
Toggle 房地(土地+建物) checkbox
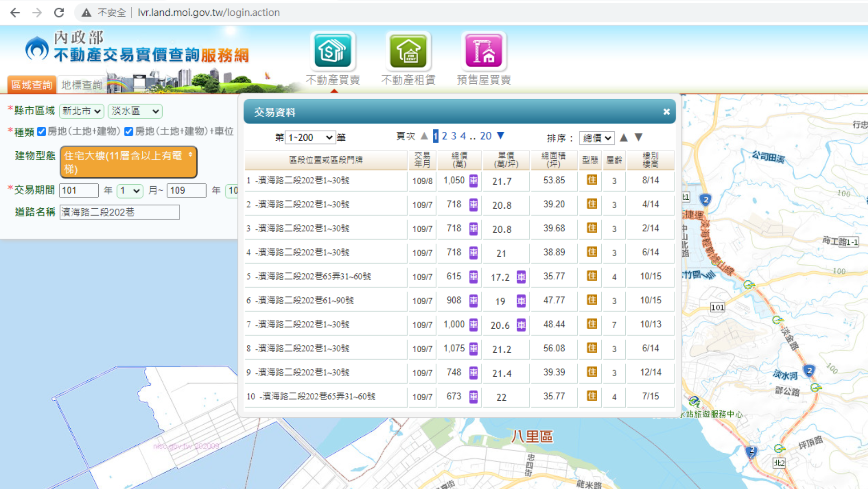42,131
